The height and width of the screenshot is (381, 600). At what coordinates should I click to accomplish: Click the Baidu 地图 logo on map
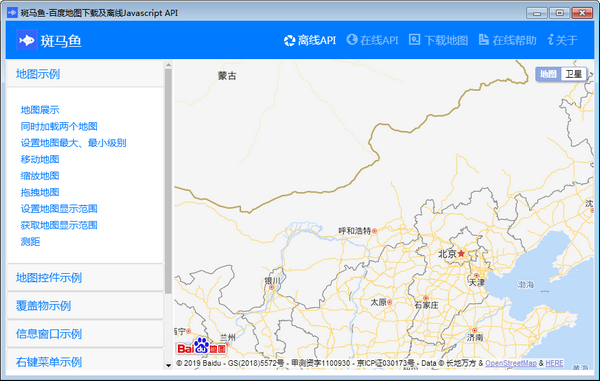pos(202,346)
